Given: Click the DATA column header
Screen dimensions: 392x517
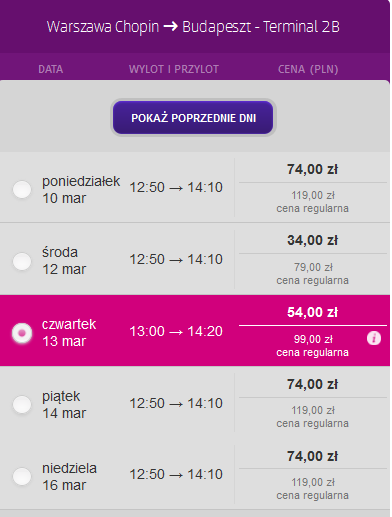Looking at the screenshot, I should (x=50, y=69).
